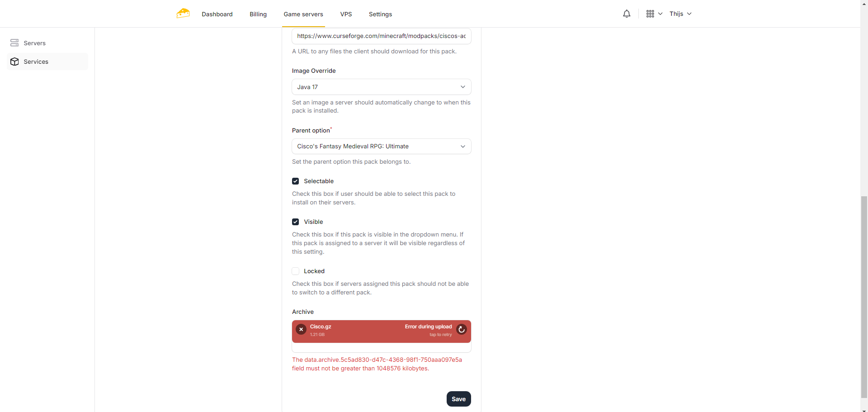Expand the Image Override Java 17 dropdown
The width and height of the screenshot is (868, 412).
click(x=381, y=87)
